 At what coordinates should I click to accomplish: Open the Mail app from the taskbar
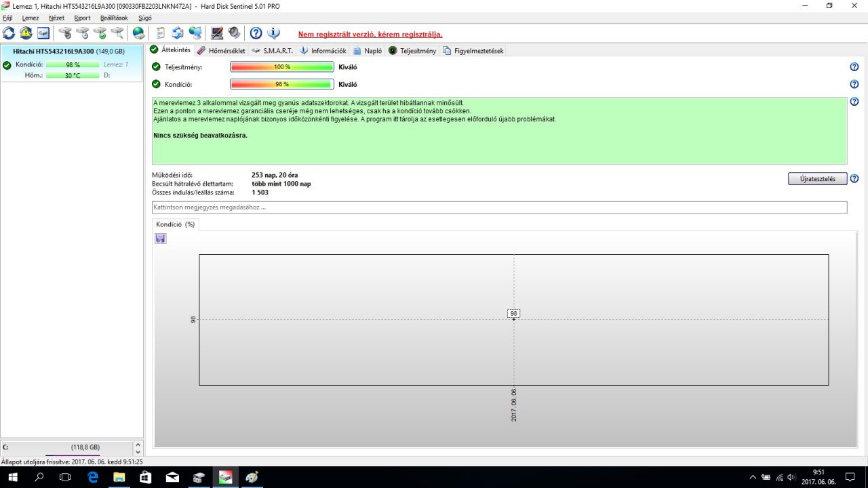pos(172,477)
